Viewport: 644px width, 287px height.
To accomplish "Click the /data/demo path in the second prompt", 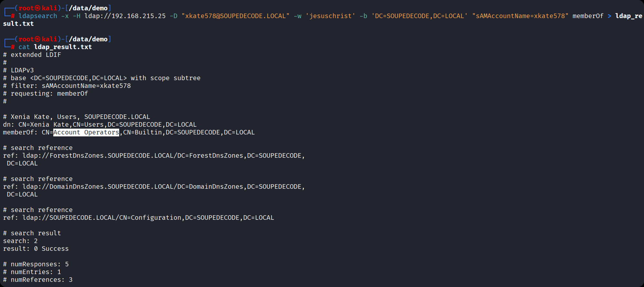I will pyautogui.click(x=88, y=39).
